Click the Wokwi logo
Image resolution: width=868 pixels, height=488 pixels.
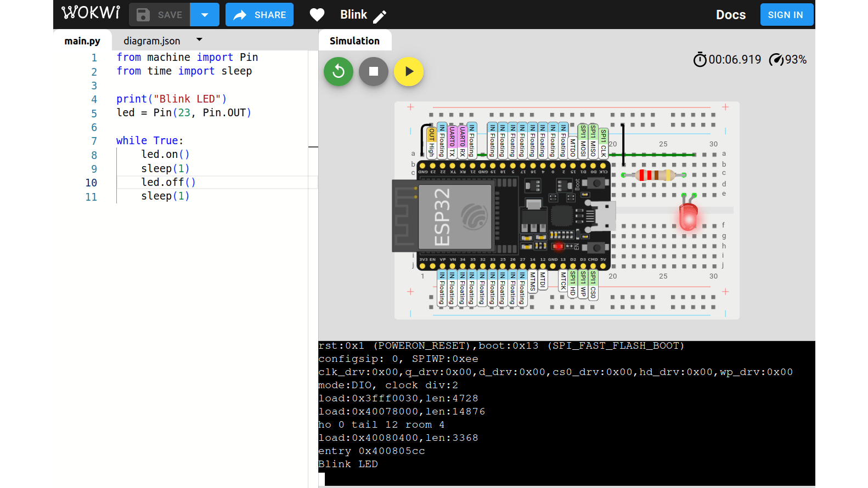(x=91, y=13)
